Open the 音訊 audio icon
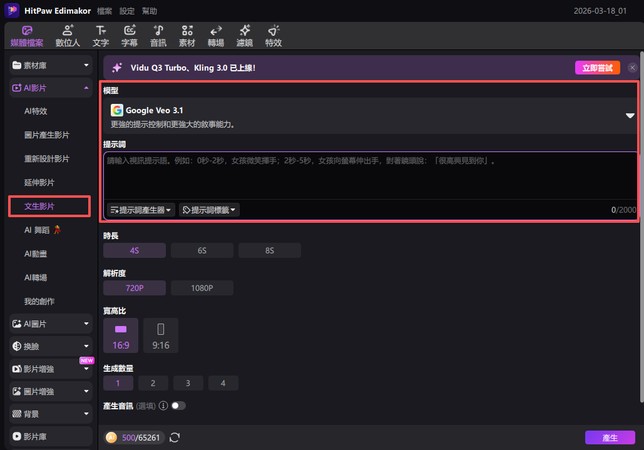Screen dimensions: 644x450 (158, 30)
